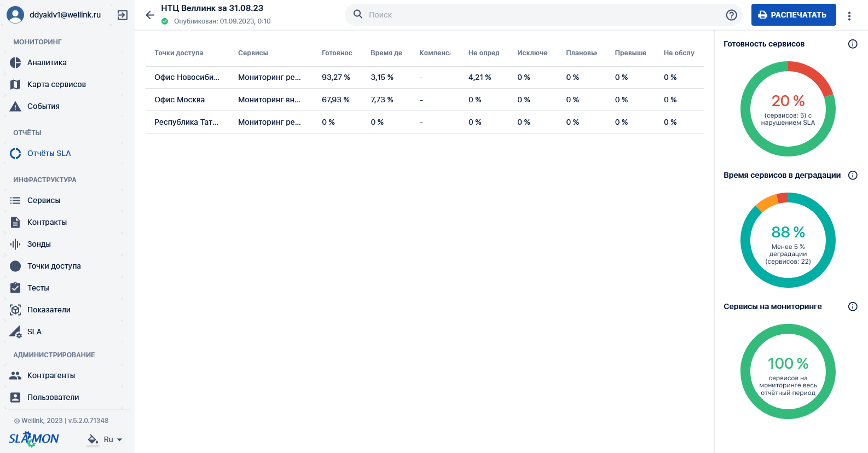Click the 88% degradation donut chart
The height and width of the screenshot is (453, 868).
(788, 240)
